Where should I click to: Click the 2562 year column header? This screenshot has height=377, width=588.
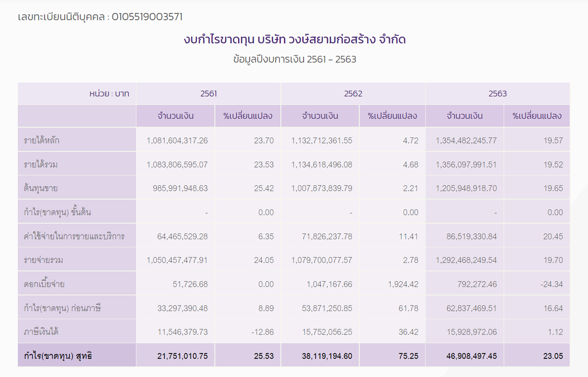[353, 94]
